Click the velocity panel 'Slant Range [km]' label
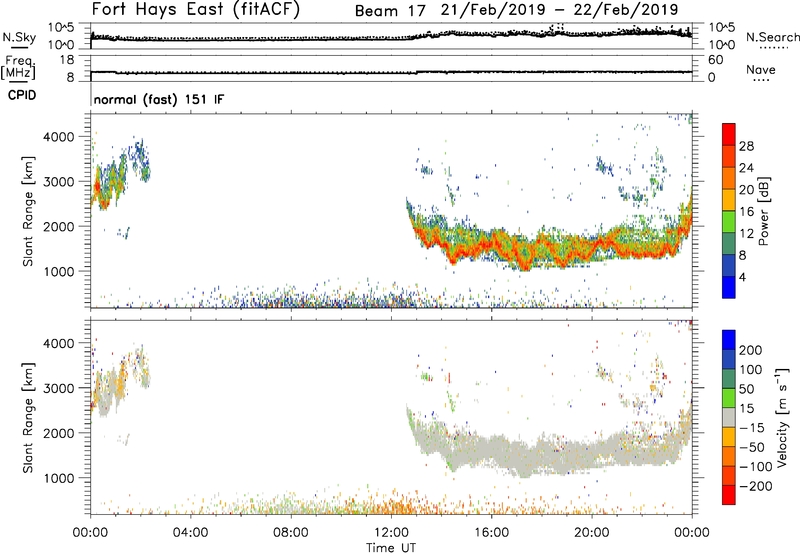800x554 pixels. tap(28, 418)
